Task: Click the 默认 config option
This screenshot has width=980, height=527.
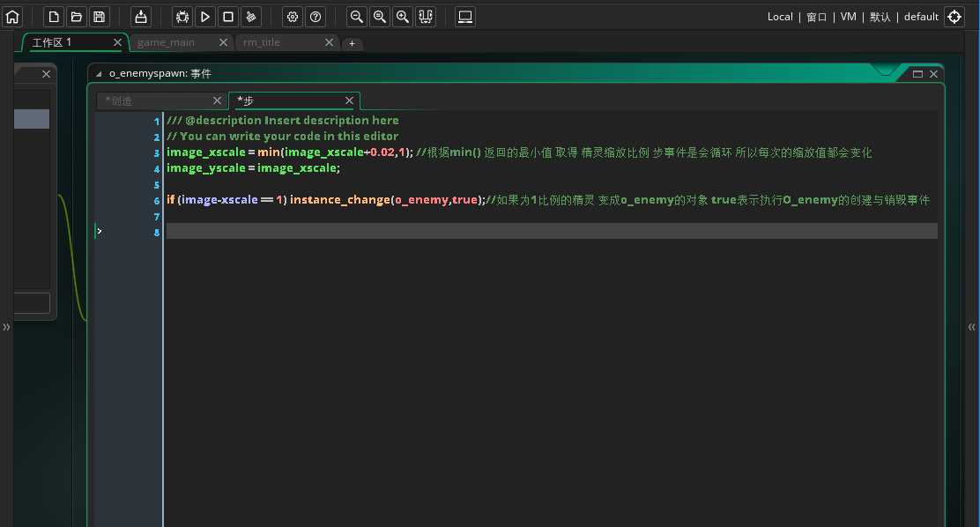Action: [880, 17]
